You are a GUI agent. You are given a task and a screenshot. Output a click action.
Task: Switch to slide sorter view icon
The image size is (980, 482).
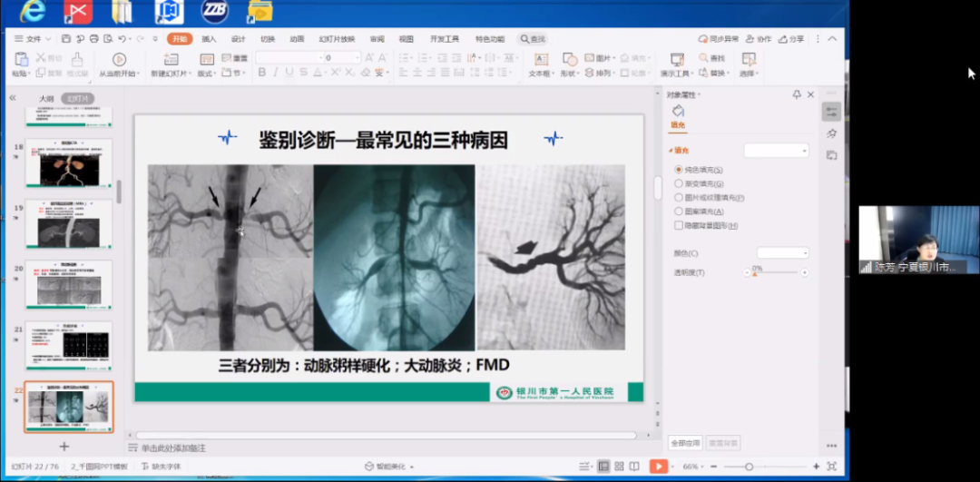(619, 467)
